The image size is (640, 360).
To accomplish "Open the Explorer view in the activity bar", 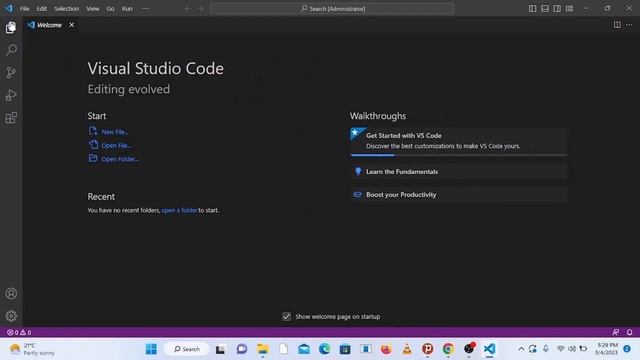I will click(x=11, y=27).
